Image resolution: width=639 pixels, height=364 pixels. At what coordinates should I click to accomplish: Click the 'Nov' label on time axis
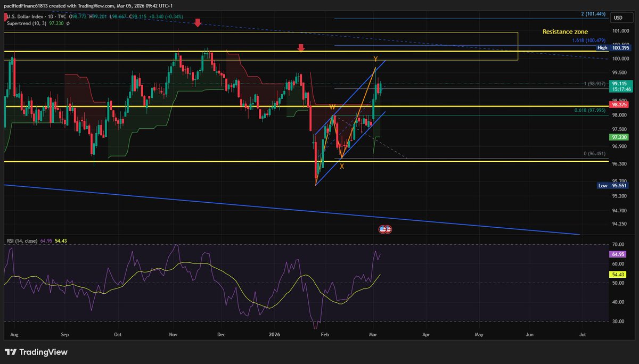173,335
